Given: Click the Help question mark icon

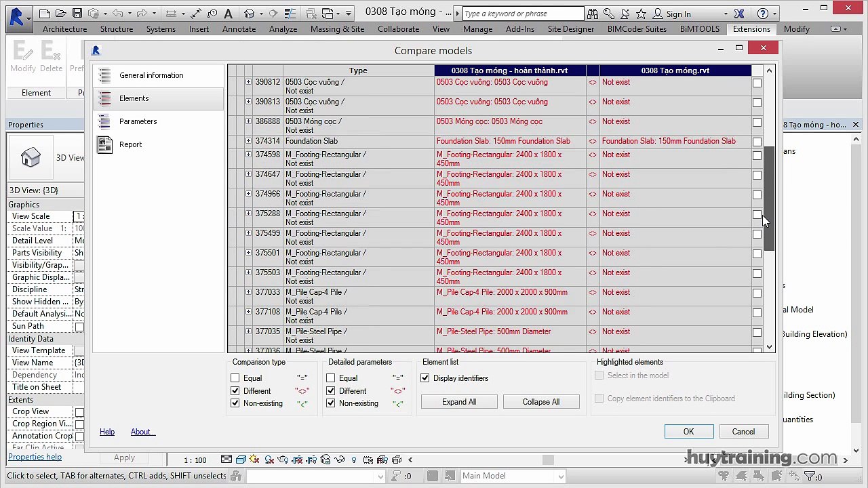Looking at the screenshot, I should [x=763, y=14].
